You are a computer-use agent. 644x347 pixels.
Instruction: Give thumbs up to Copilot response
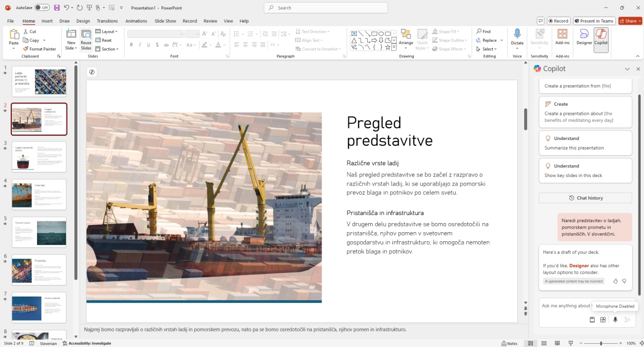[616, 281]
